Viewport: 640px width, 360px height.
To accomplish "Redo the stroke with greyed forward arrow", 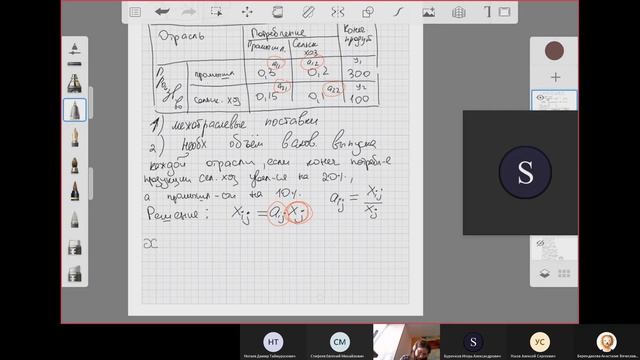I will 189,12.
